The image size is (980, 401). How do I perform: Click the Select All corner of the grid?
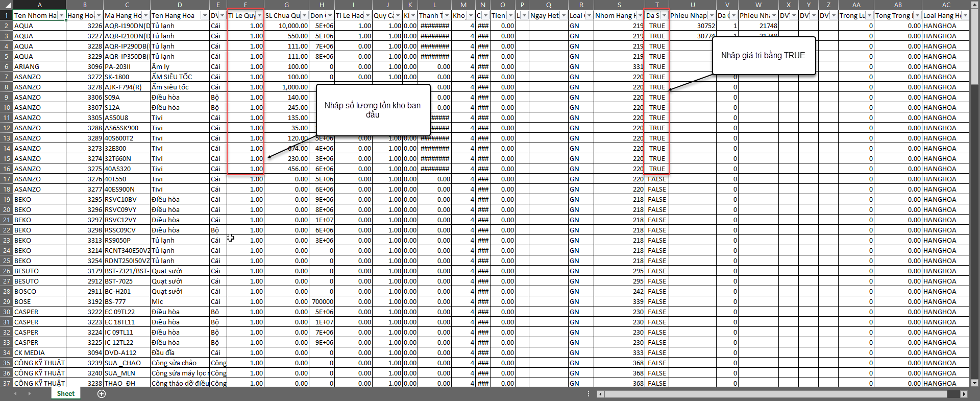pos(6,5)
